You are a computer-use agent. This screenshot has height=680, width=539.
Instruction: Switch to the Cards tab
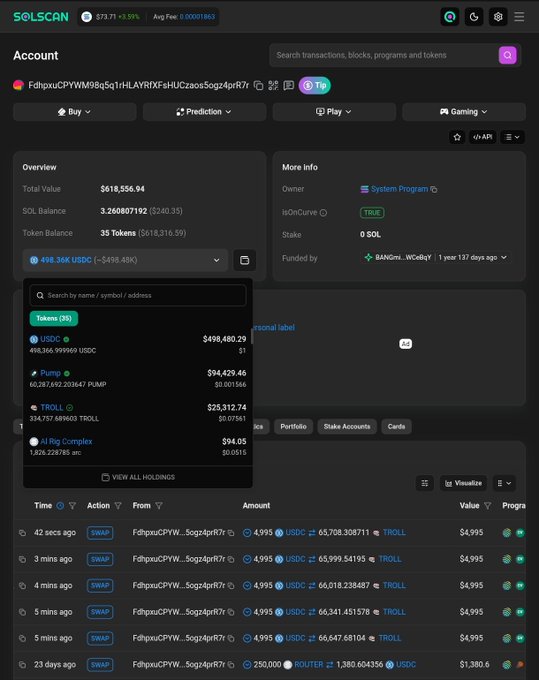(396, 427)
